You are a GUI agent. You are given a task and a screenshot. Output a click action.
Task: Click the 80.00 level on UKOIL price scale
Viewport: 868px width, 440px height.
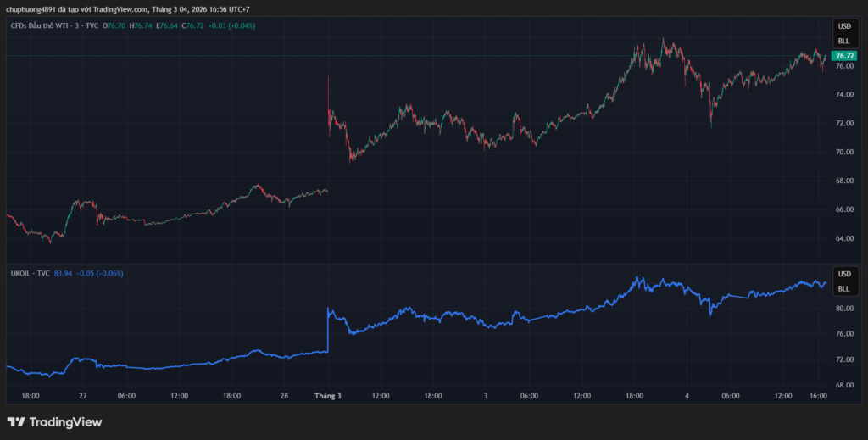(844, 309)
